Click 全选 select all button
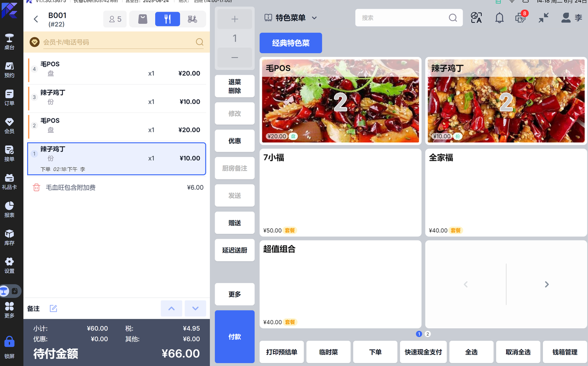 [x=471, y=352]
